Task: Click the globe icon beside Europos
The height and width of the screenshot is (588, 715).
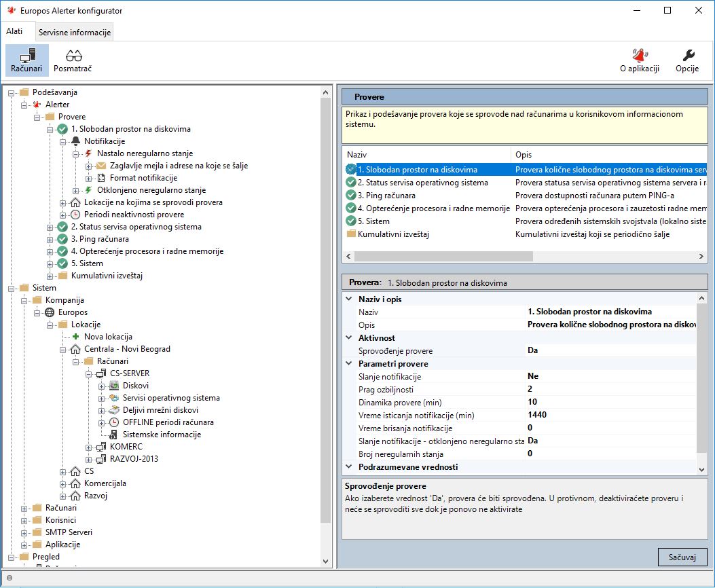Action: click(x=50, y=313)
